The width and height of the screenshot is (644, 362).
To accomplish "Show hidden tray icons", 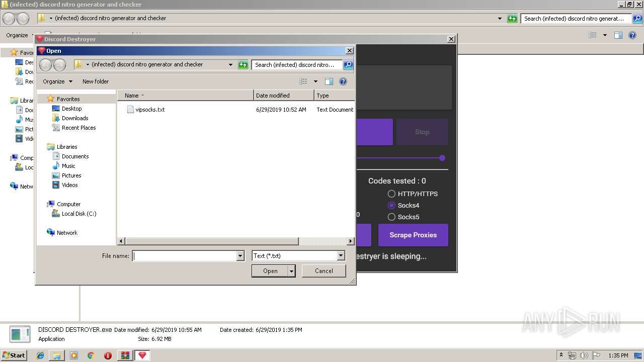I will point(561,355).
